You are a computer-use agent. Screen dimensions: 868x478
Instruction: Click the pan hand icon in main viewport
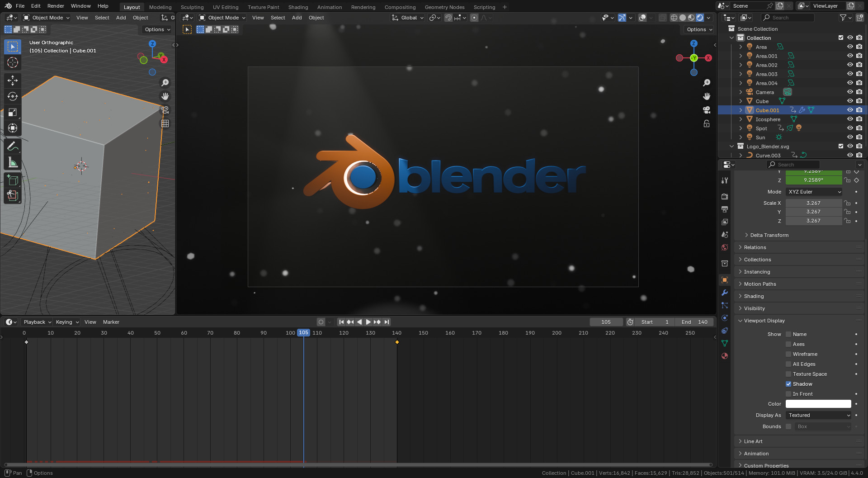click(707, 96)
